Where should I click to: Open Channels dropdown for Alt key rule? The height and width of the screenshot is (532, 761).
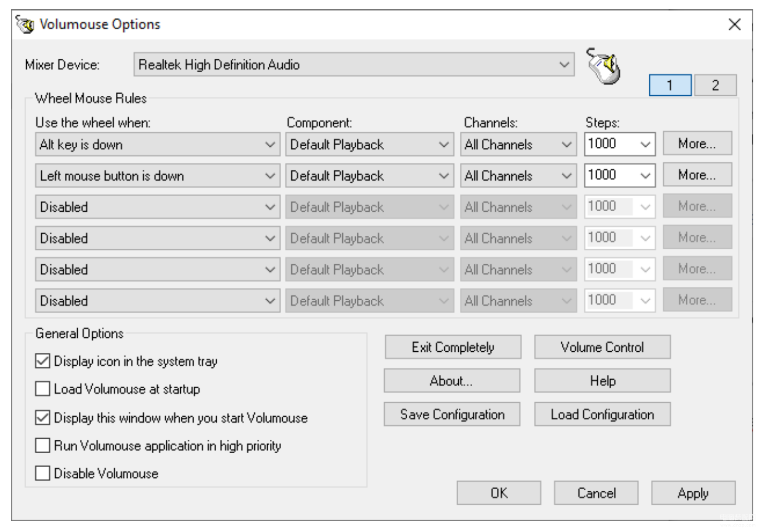click(518, 145)
